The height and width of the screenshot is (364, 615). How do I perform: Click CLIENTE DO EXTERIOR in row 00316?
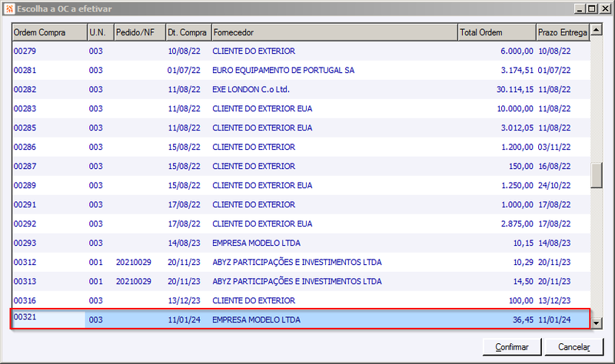click(254, 300)
